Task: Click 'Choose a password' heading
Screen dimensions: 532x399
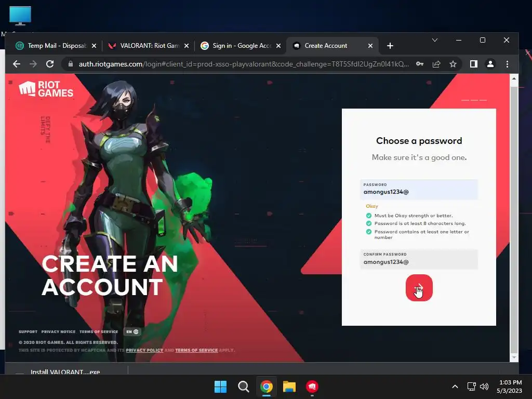Action: click(419, 141)
